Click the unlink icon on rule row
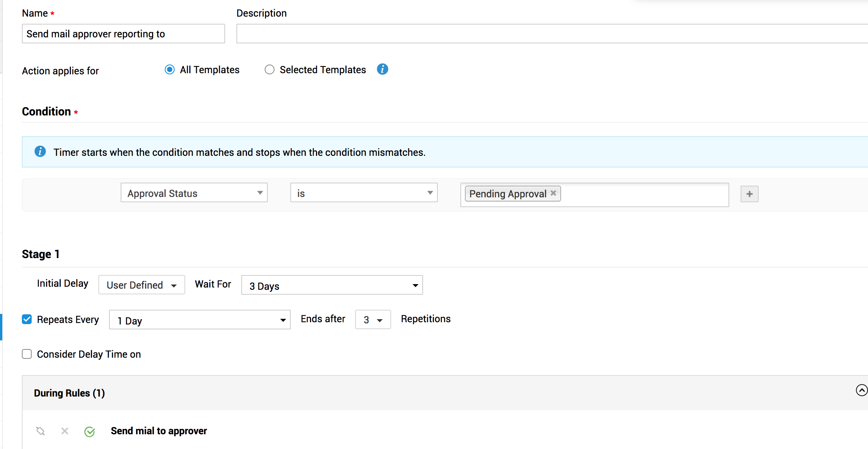This screenshot has width=868, height=449. [40, 431]
